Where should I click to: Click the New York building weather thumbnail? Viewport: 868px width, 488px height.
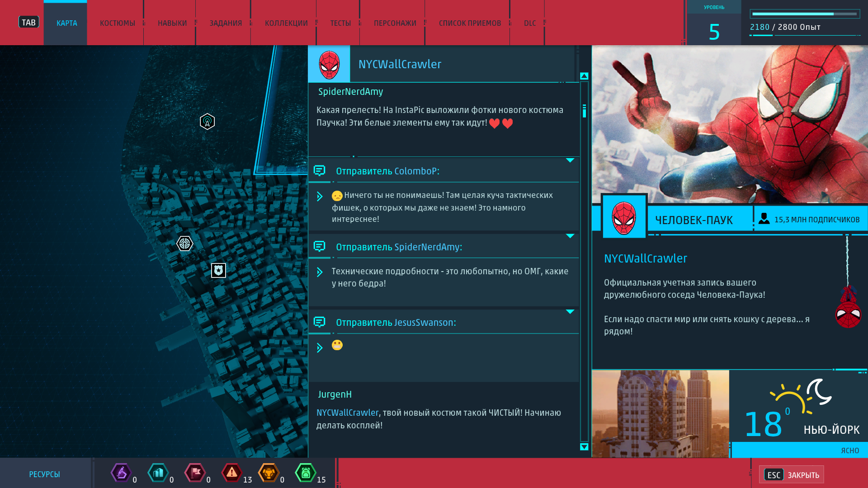[660, 414]
